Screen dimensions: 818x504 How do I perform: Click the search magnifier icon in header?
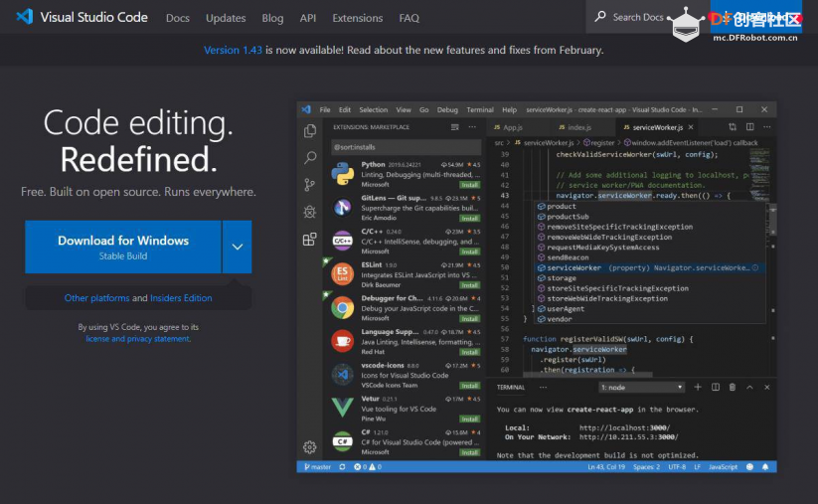600,17
